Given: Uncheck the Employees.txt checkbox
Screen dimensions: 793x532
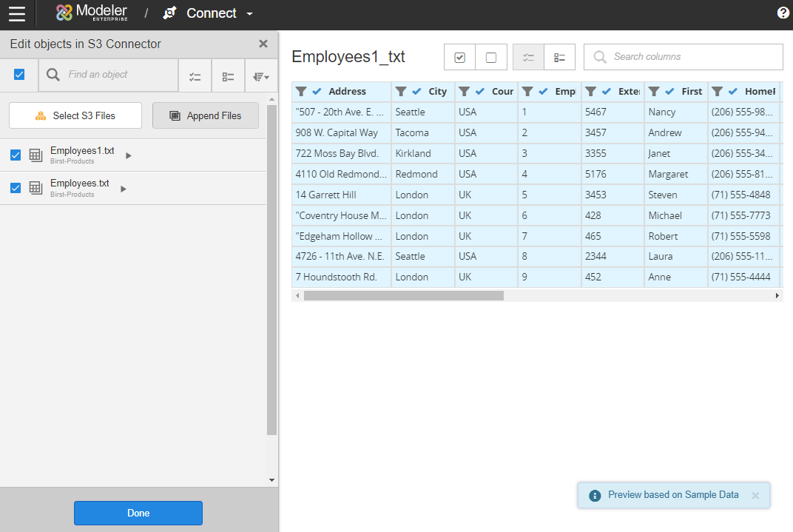Looking at the screenshot, I should click(x=16, y=188).
